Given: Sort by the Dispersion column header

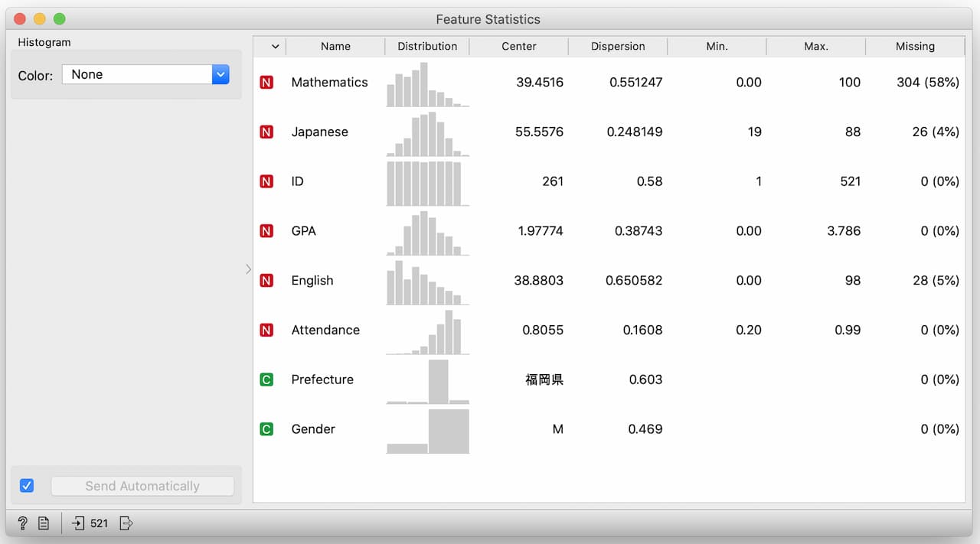Looking at the screenshot, I should coord(618,47).
